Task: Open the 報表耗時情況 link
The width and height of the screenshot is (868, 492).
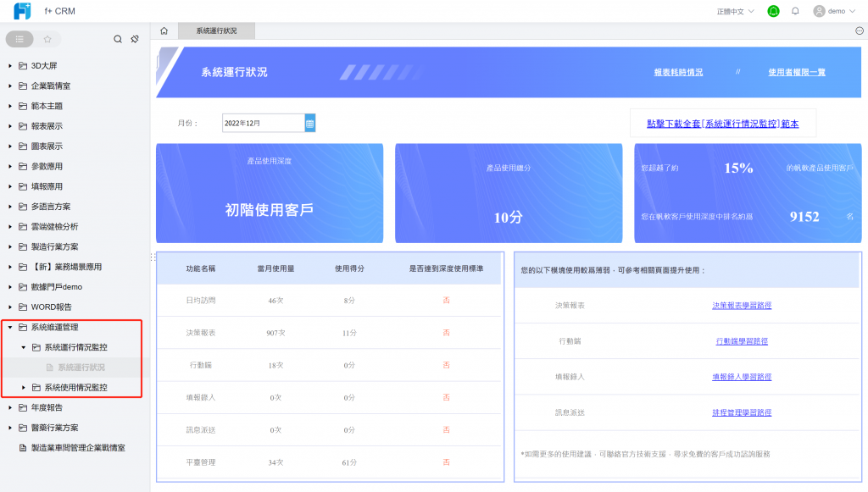Action: pos(678,73)
